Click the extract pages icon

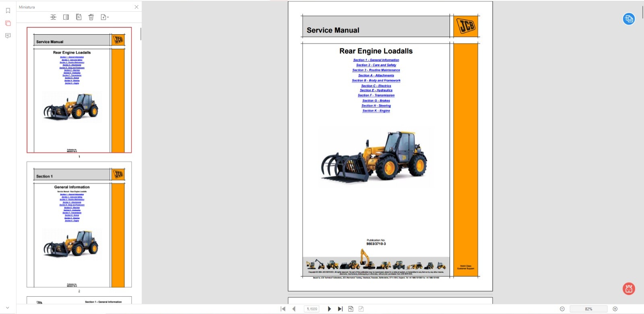point(79,17)
